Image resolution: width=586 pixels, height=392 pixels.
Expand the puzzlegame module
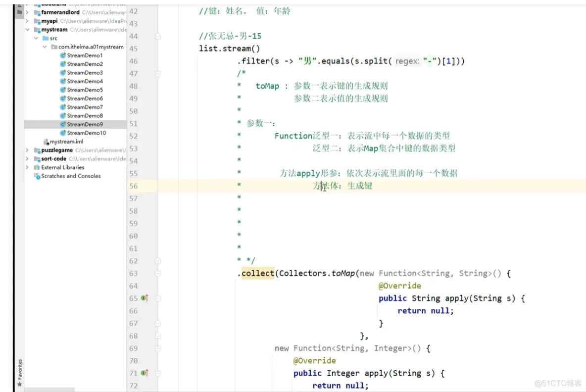tap(27, 150)
